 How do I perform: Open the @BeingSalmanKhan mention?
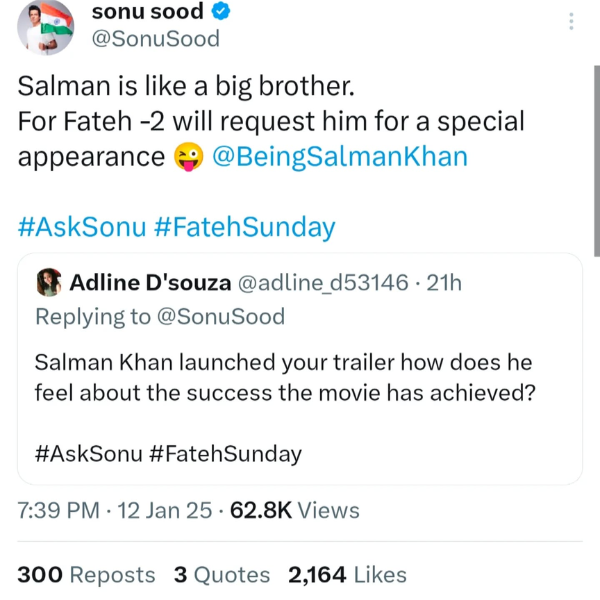point(340,157)
